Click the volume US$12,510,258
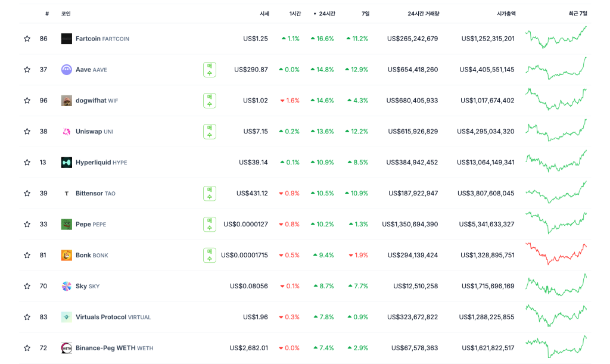 pyautogui.click(x=415, y=286)
